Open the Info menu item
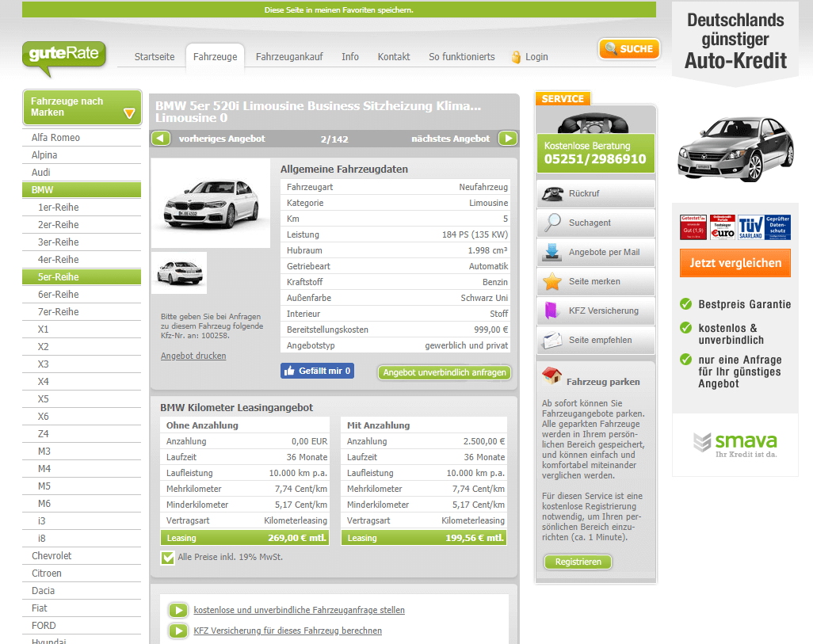The height and width of the screenshot is (644, 813). (350, 57)
